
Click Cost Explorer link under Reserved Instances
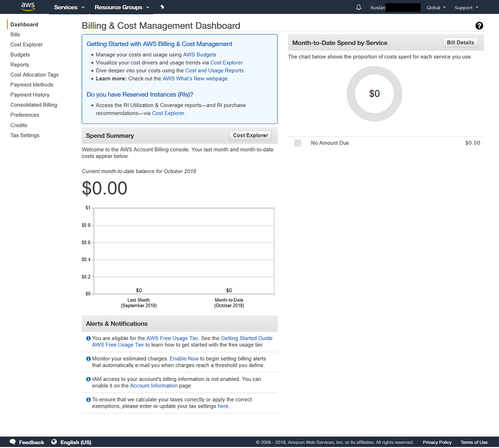tap(169, 113)
